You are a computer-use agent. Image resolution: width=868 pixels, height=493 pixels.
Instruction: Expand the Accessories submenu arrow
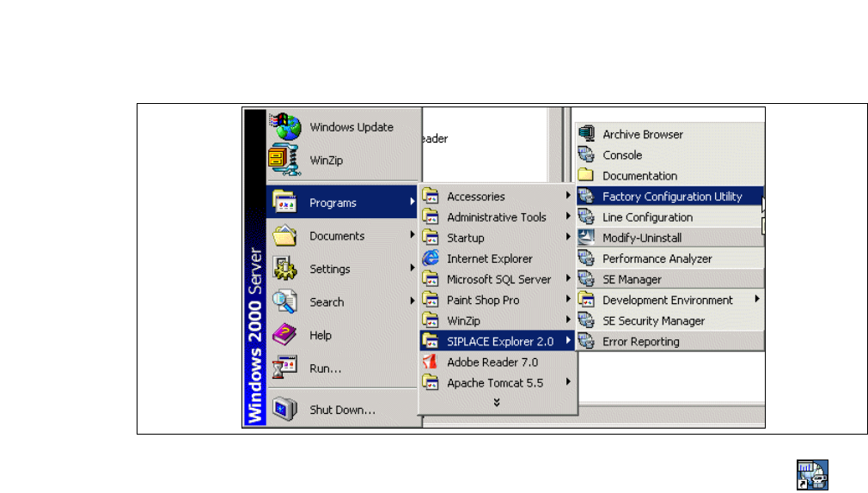coord(568,195)
